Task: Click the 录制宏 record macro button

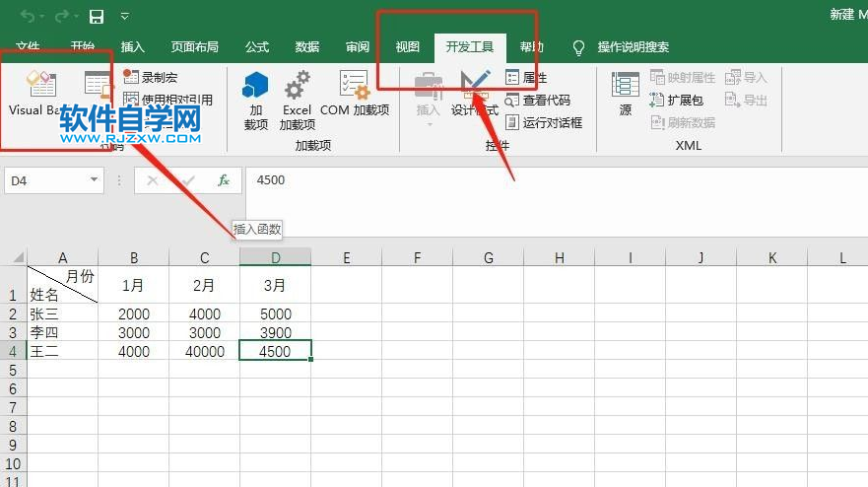Action: [x=151, y=77]
